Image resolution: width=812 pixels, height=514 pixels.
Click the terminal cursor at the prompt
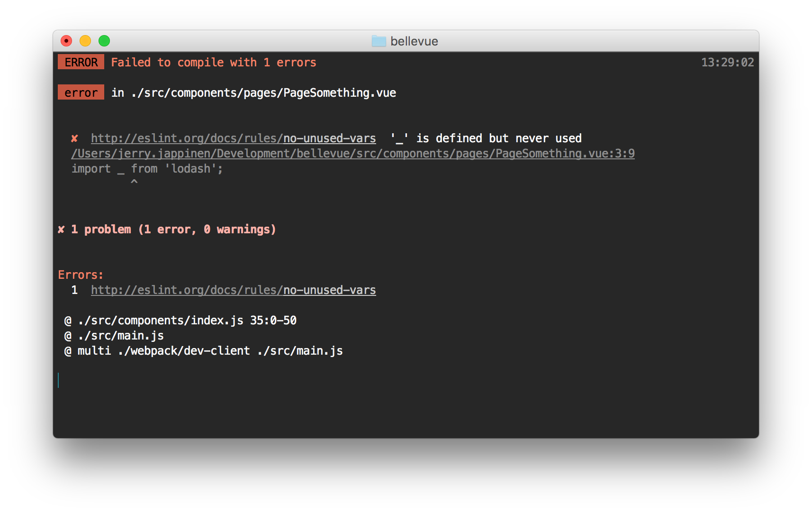(x=58, y=380)
